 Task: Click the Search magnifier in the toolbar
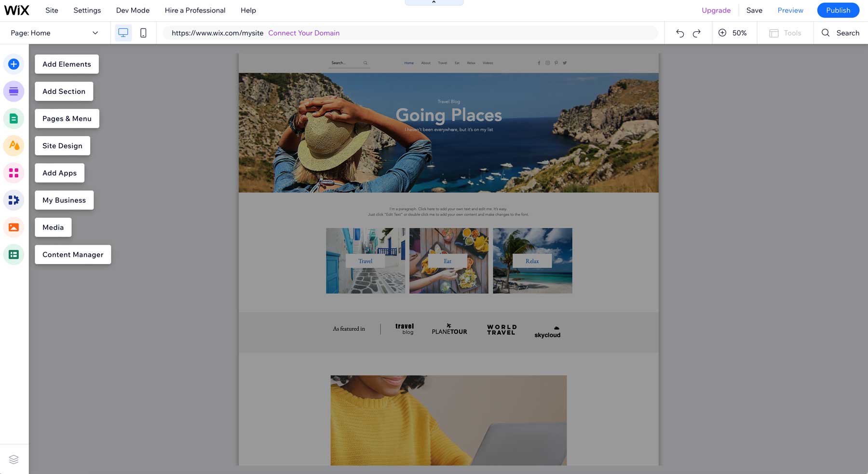point(826,33)
